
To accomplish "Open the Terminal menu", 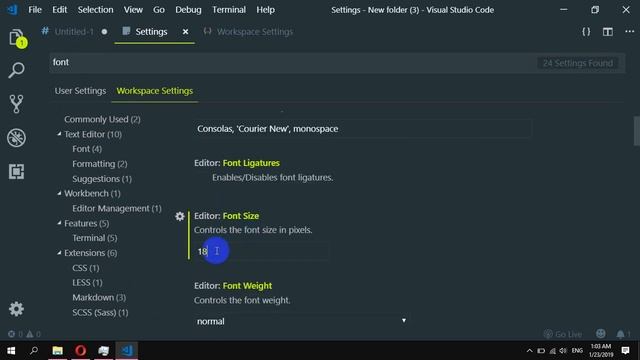I will 229,10.
